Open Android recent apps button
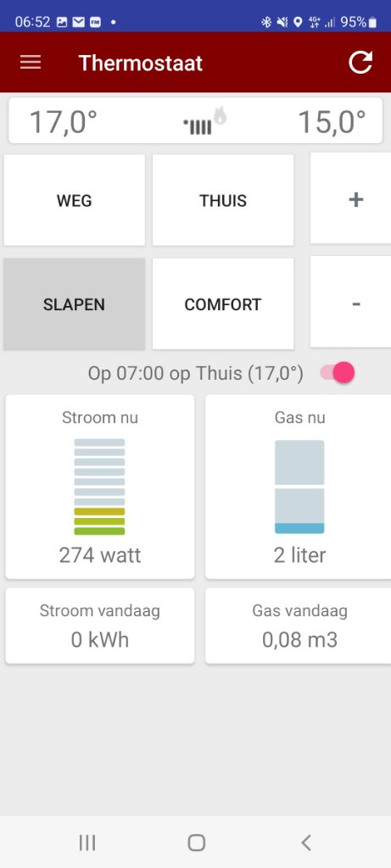391x868 pixels. click(x=87, y=843)
